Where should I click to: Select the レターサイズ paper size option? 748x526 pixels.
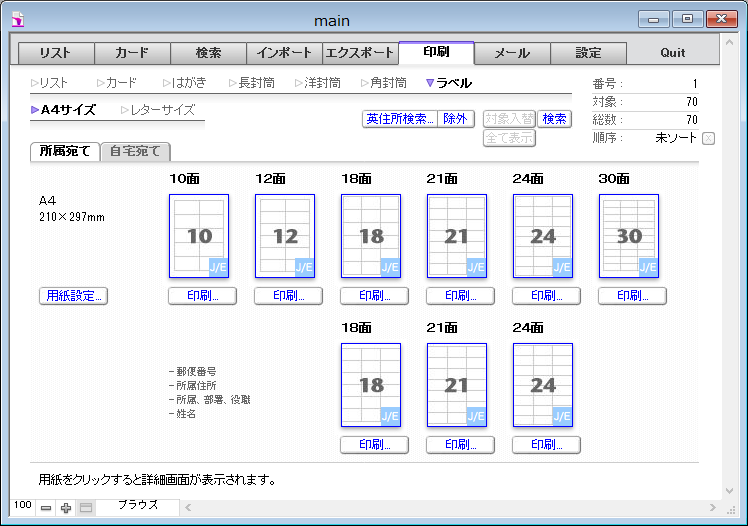158,110
